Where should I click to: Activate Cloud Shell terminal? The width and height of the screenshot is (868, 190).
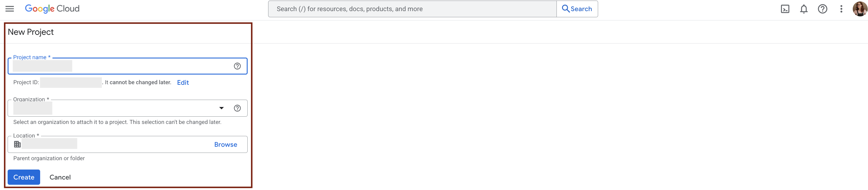click(x=785, y=9)
